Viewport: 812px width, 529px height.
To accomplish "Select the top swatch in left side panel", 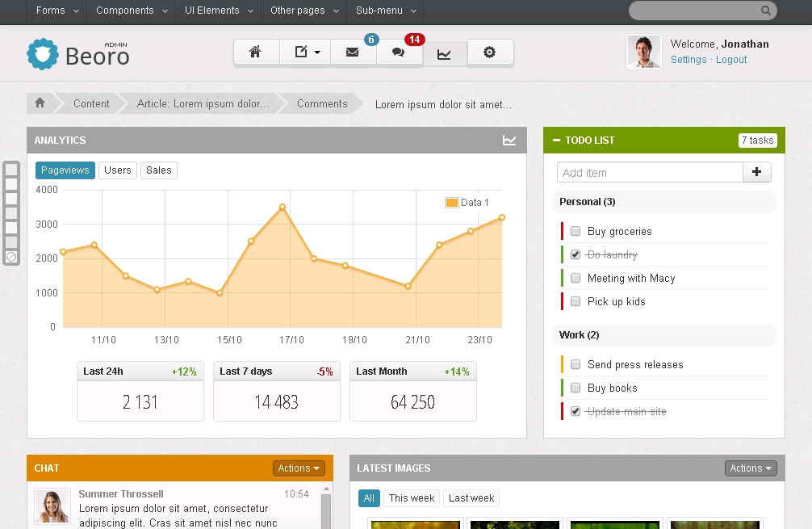I will [11, 170].
